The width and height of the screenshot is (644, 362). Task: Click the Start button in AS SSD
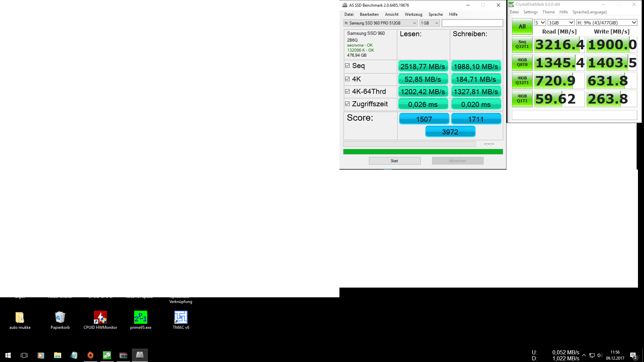394,161
